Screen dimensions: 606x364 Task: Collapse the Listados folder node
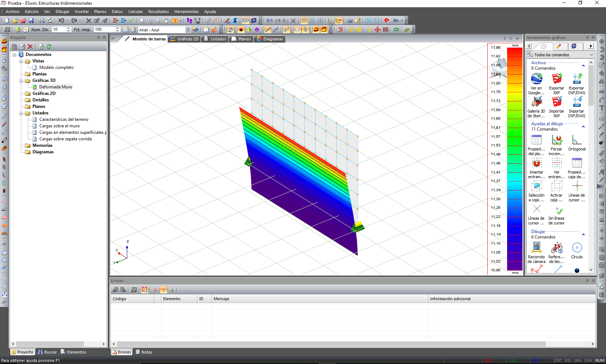point(21,113)
